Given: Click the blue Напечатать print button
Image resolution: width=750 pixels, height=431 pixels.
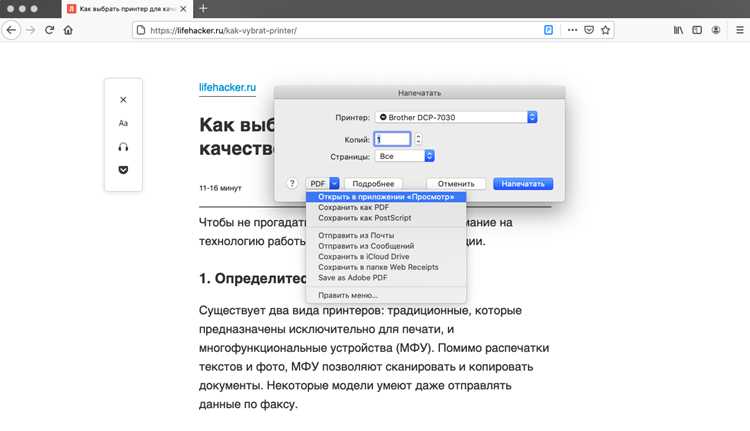Looking at the screenshot, I should point(523,184).
